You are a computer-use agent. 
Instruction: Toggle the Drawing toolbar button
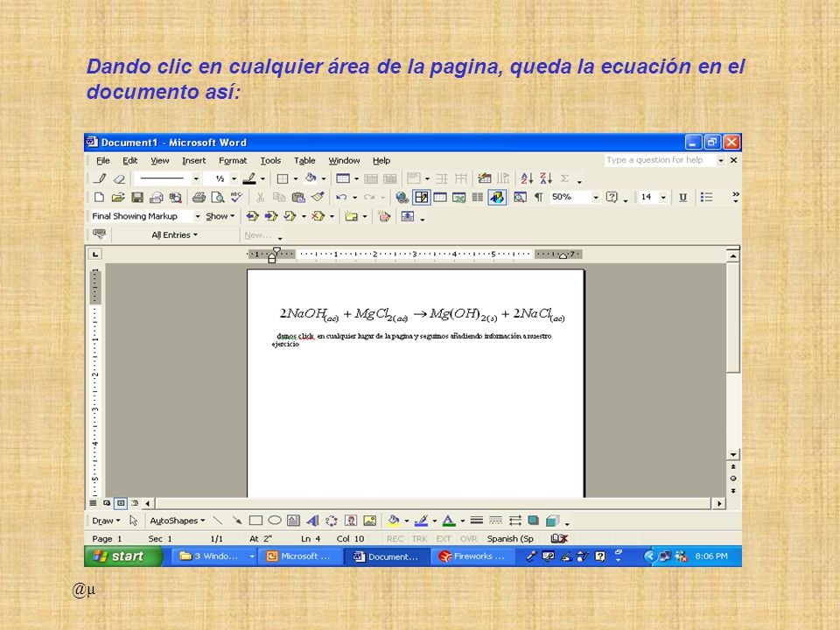497,197
